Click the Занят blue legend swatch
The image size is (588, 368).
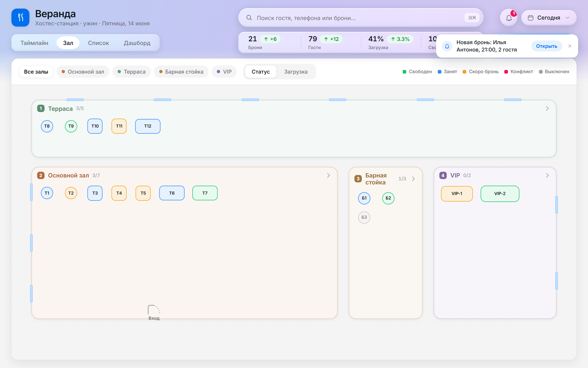(439, 72)
